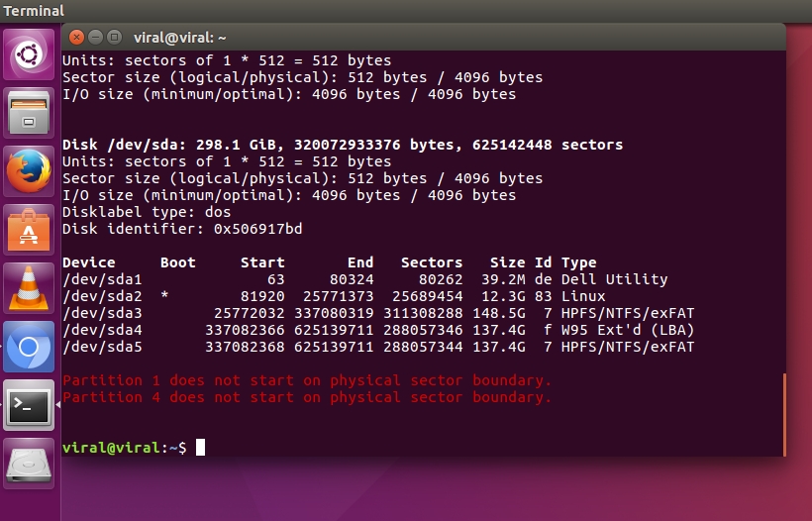The width and height of the screenshot is (812, 521).
Task: Select the /dev/sda3 device text
Action: coord(102,313)
